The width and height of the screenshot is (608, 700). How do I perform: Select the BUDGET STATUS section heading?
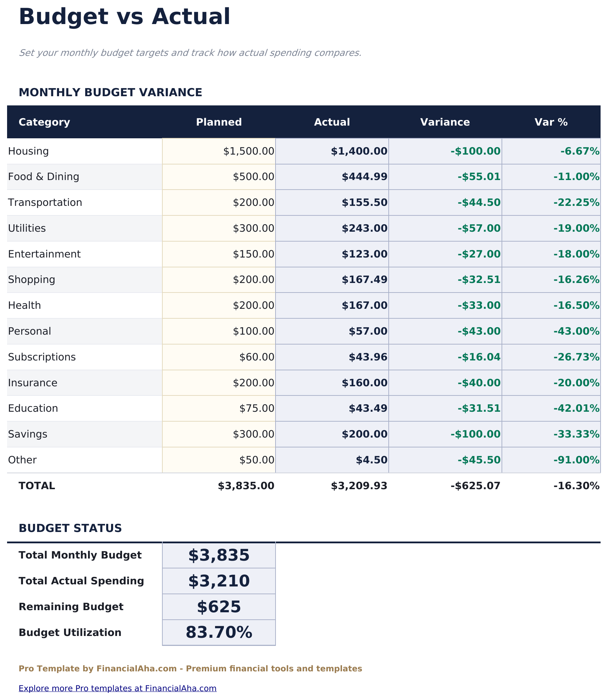(70, 528)
